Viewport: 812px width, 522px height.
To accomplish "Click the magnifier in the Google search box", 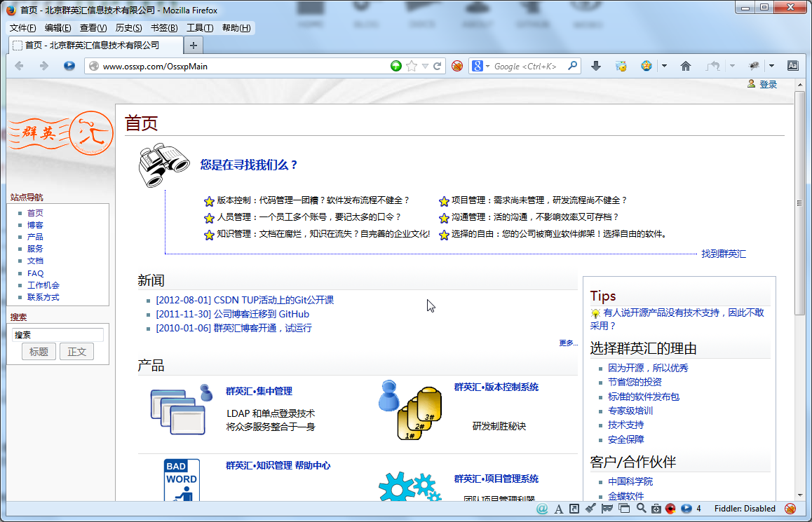I will point(572,66).
